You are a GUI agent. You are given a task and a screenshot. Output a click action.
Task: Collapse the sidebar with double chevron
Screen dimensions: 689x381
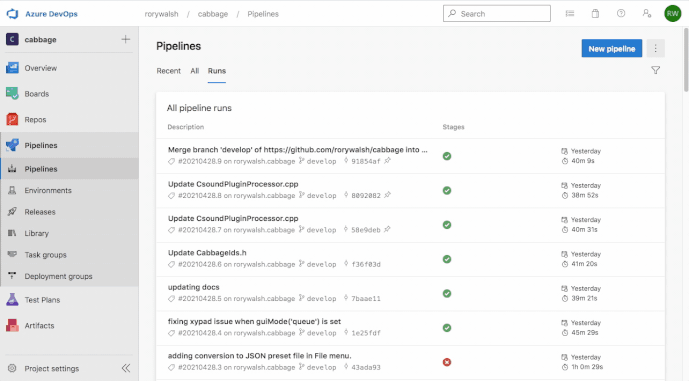click(126, 368)
